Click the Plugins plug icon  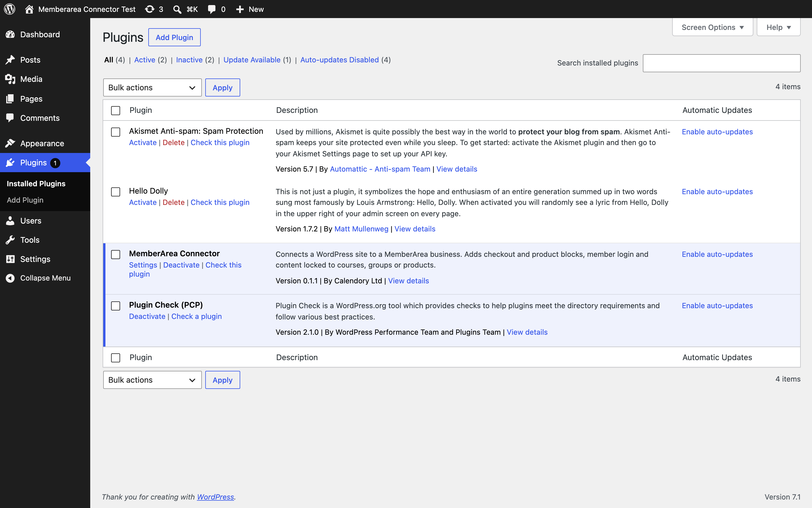click(x=10, y=163)
